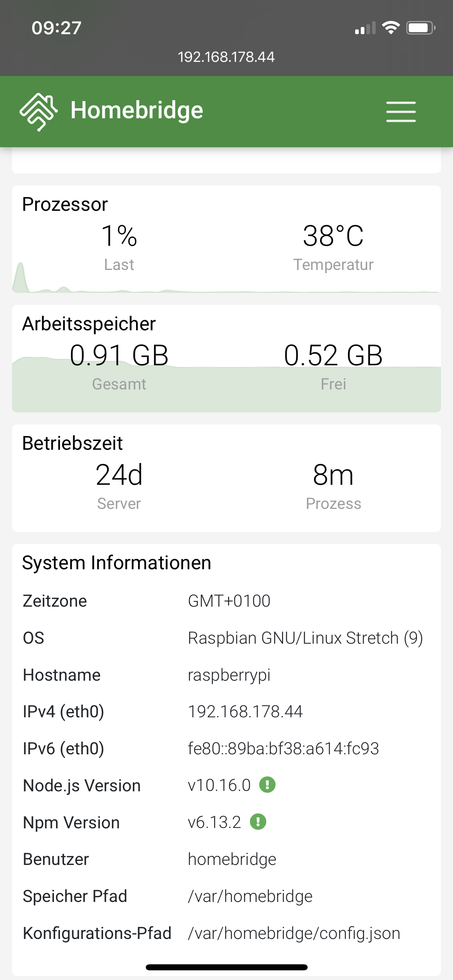The image size is (453, 980).
Task: Click the 0.52 GB free memory value
Action: pyautogui.click(x=333, y=355)
